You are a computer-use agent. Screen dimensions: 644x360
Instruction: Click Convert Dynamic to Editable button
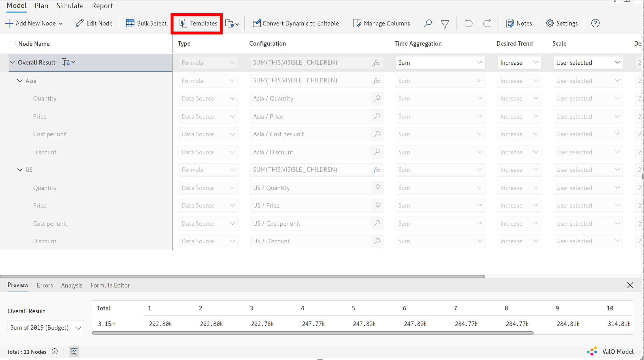click(x=296, y=23)
